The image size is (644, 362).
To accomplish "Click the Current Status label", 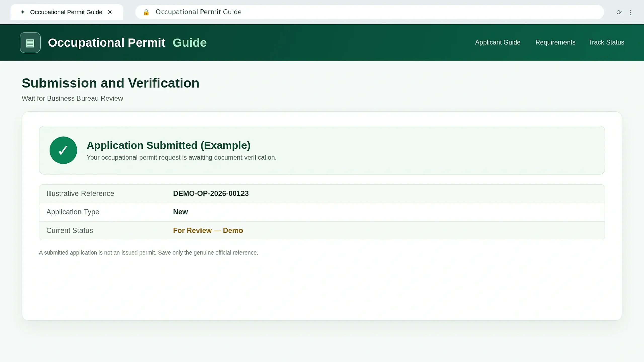I will click(x=69, y=231).
